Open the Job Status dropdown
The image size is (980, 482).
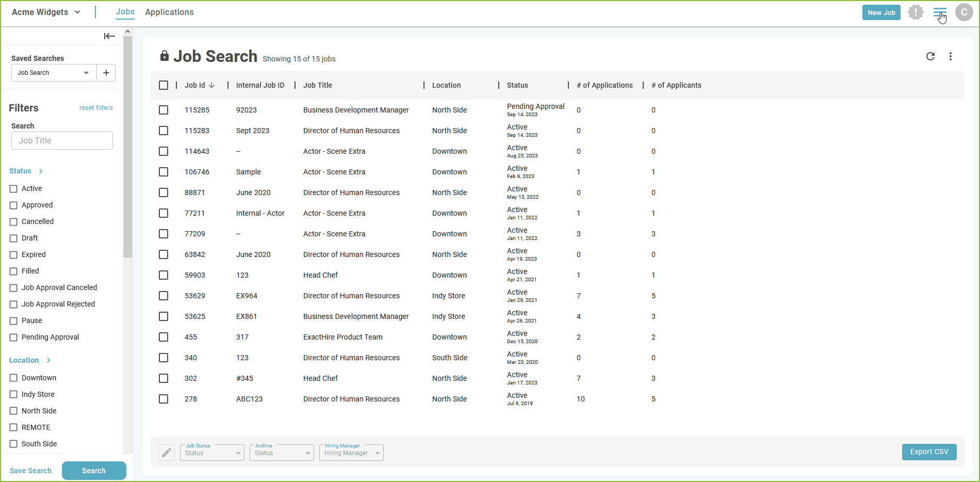tap(212, 453)
